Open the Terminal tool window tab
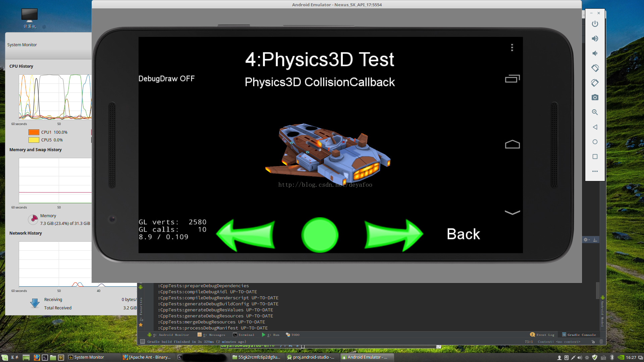The image size is (644, 362). click(x=244, y=335)
